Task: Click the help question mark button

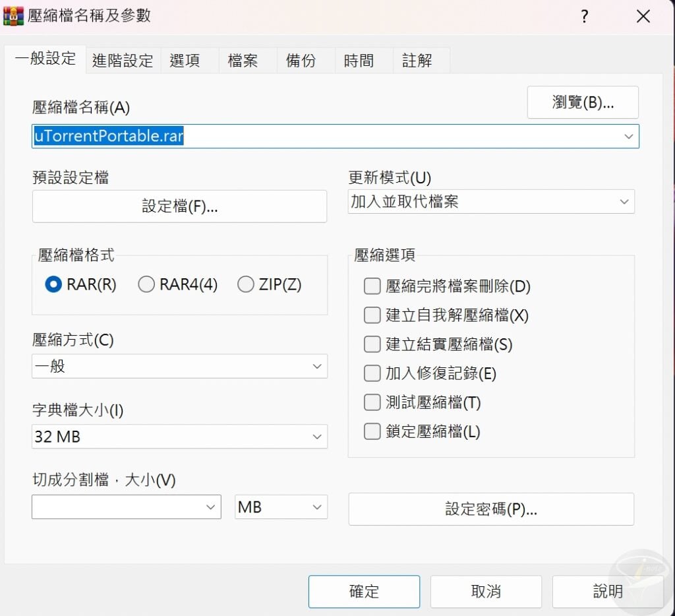Action: [584, 16]
